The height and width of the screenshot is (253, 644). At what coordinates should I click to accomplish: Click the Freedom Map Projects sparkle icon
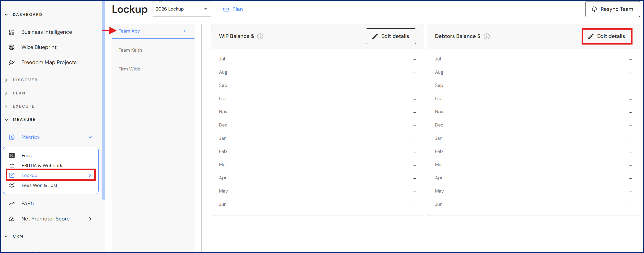(11, 62)
